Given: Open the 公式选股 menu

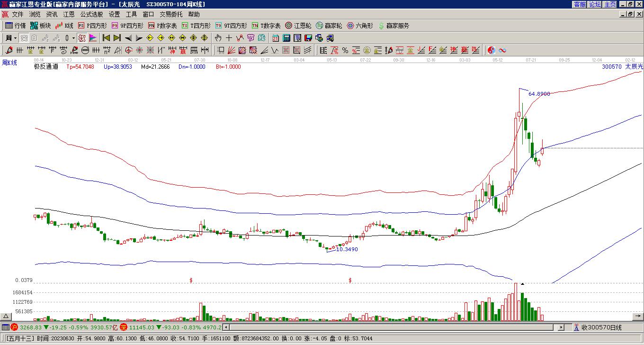Looking at the screenshot, I should 91,15.
